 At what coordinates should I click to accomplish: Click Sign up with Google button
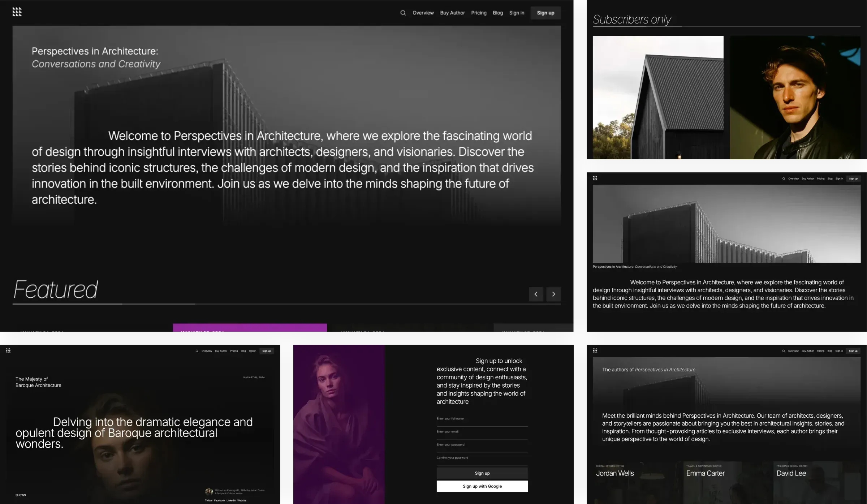coord(482,486)
